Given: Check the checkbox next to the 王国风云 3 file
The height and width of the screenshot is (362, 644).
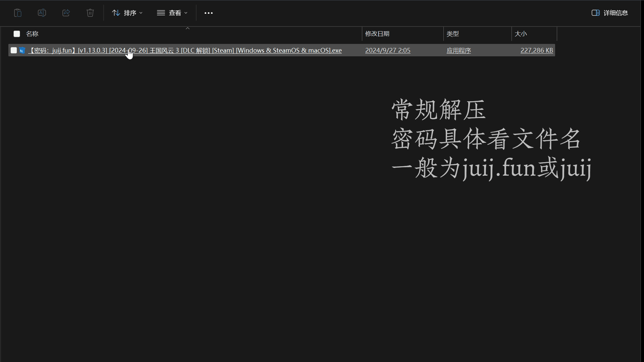Looking at the screenshot, I should [x=13, y=50].
